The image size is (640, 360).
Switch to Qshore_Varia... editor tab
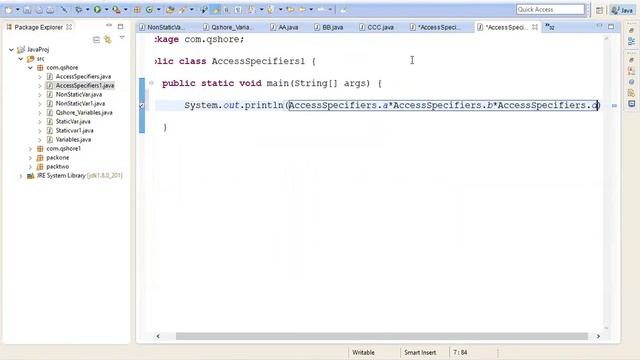pos(229,27)
